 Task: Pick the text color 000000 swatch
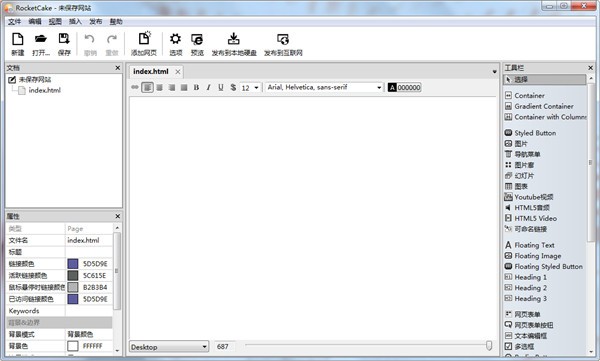click(x=404, y=87)
